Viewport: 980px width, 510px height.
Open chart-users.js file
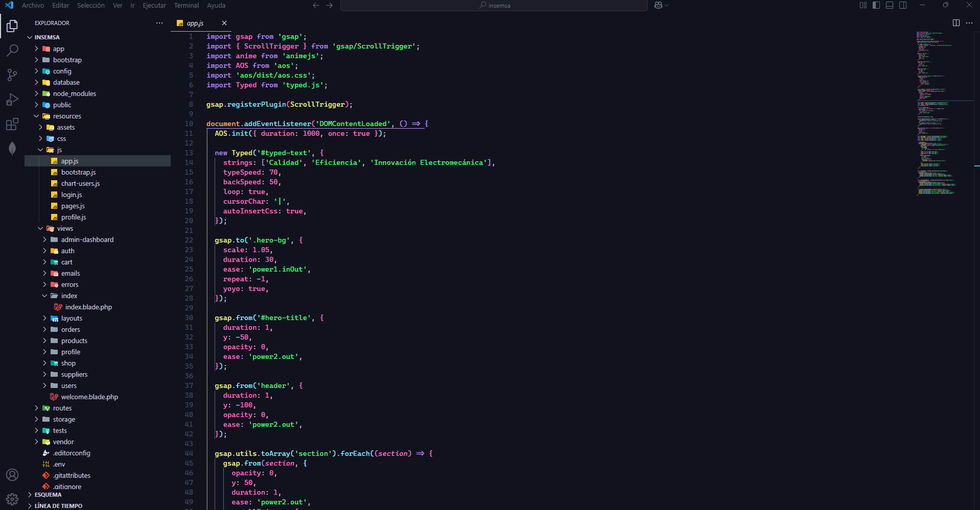point(81,184)
